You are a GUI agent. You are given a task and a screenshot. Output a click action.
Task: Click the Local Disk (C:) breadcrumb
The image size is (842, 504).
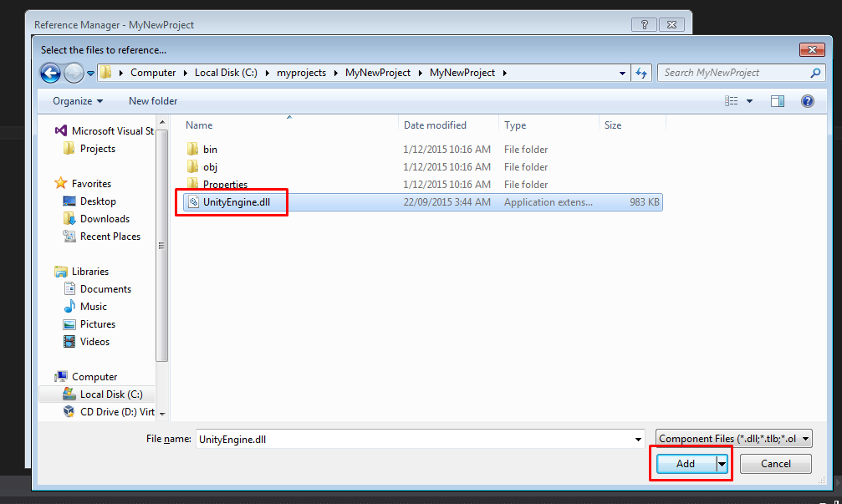point(226,73)
